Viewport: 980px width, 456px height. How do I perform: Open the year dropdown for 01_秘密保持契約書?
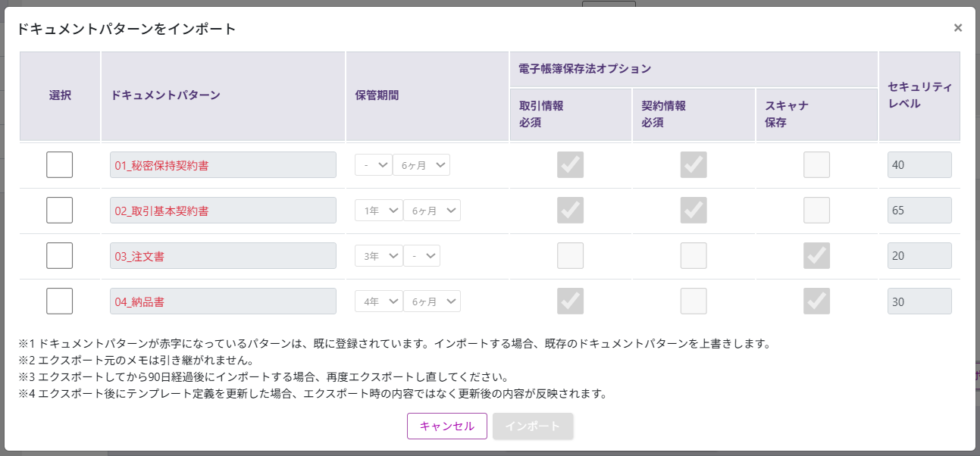point(374,165)
